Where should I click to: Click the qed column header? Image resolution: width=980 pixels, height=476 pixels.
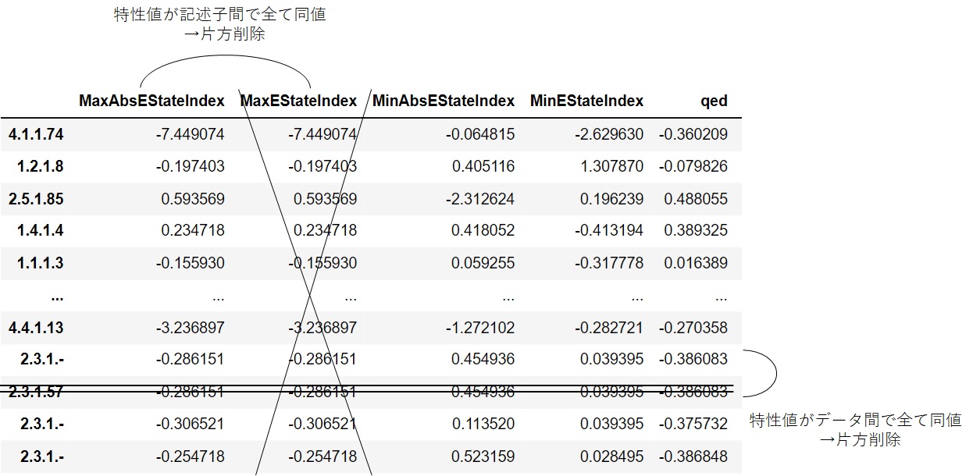(714, 101)
